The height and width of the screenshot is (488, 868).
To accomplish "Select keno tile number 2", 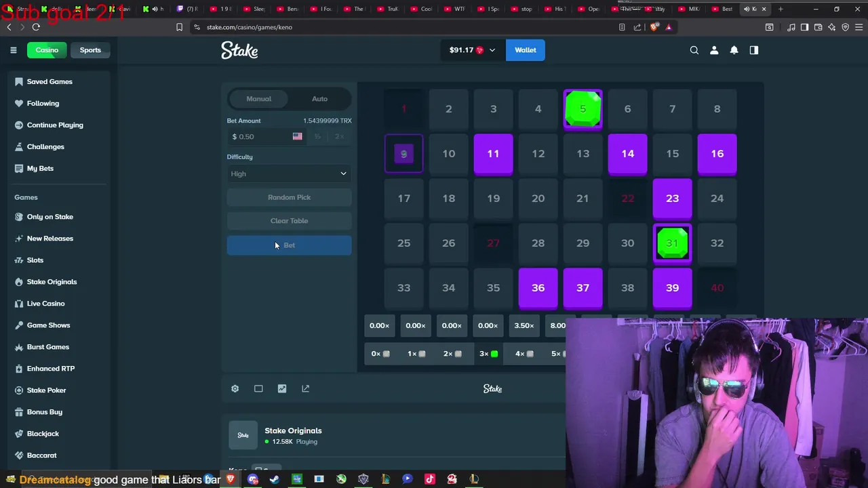I will click(448, 108).
